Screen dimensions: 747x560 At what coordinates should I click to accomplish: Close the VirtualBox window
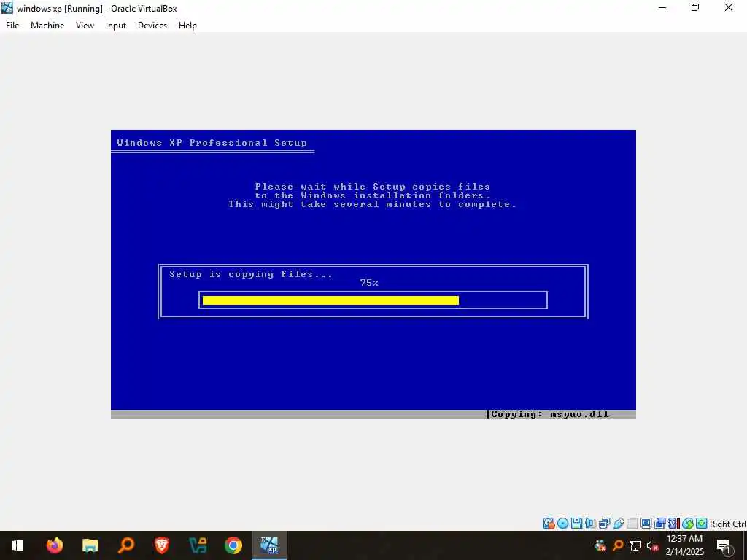tap(729, 7)
